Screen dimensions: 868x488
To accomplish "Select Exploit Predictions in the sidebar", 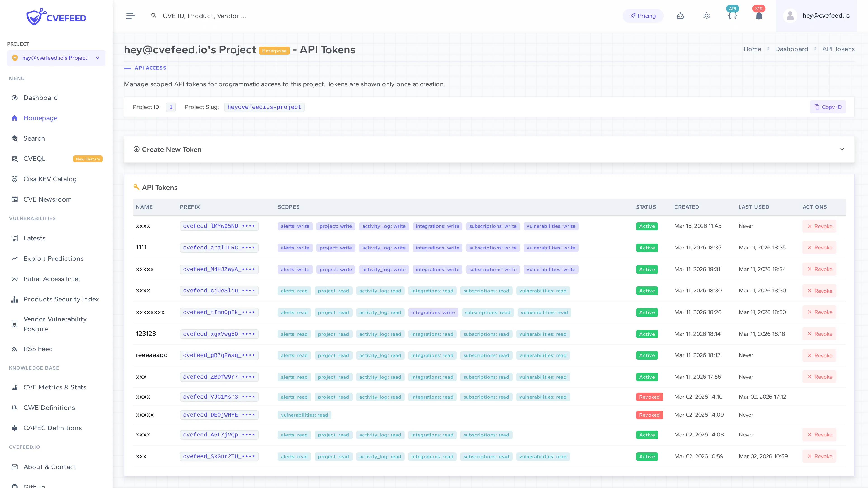I will [x=53, y=259].
